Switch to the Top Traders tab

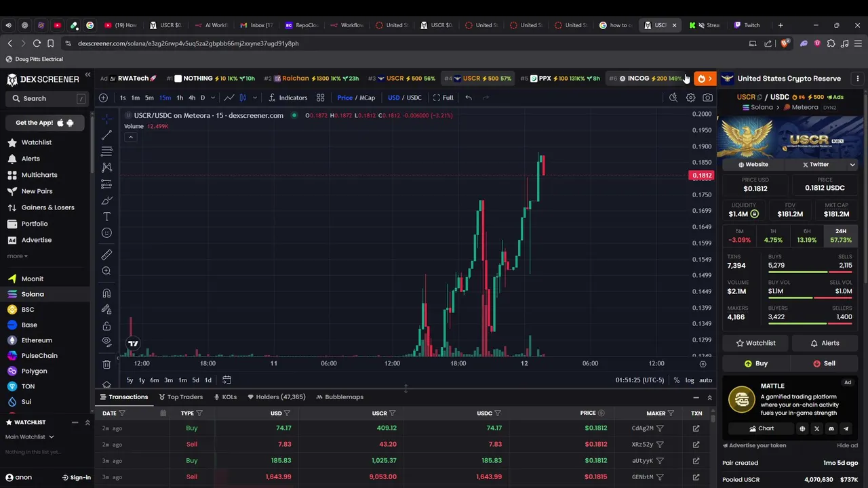click(180, 397)
